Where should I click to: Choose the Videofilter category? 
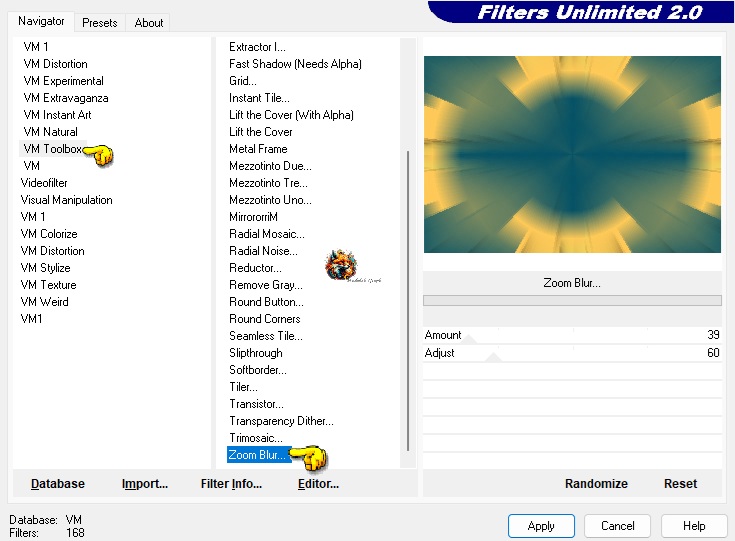tap(44, 183)
